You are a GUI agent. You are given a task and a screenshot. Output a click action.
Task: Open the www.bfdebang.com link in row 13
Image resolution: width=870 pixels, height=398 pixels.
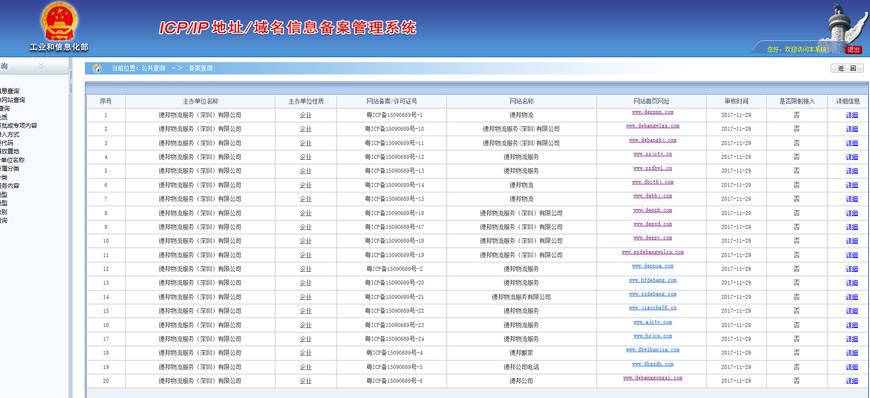pos(652,280)
